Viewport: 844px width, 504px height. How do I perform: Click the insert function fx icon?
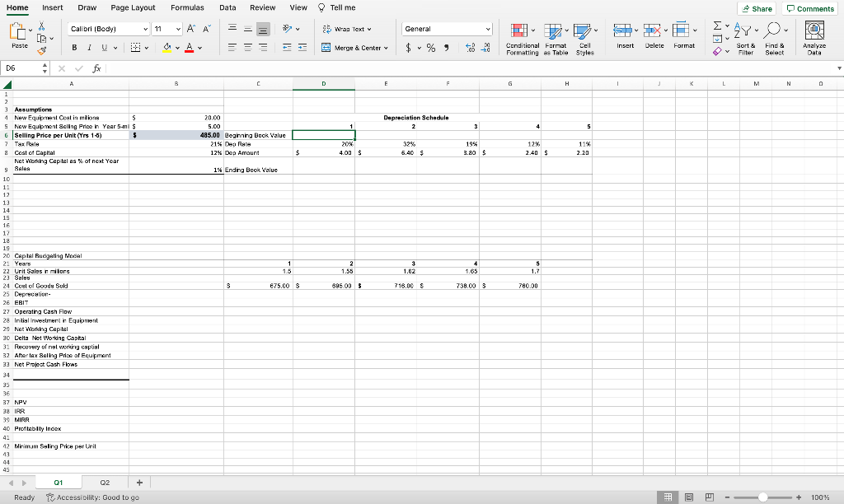click(x=97, y=68)
